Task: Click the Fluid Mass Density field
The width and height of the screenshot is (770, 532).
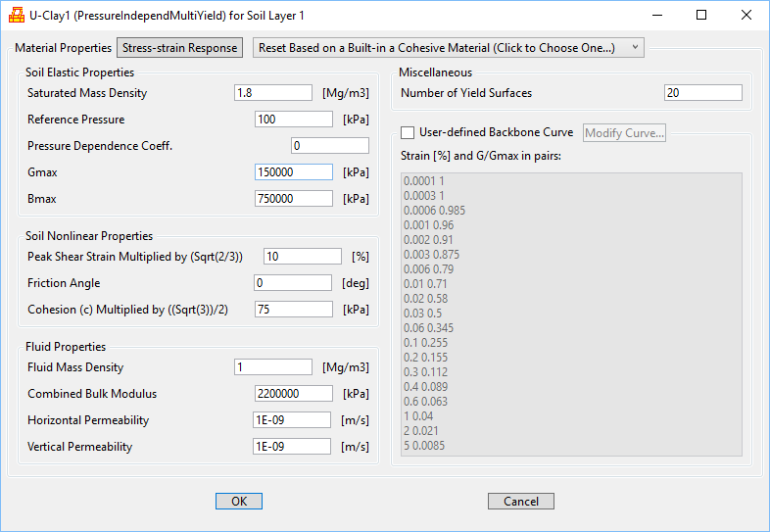Action: (272, 367)
